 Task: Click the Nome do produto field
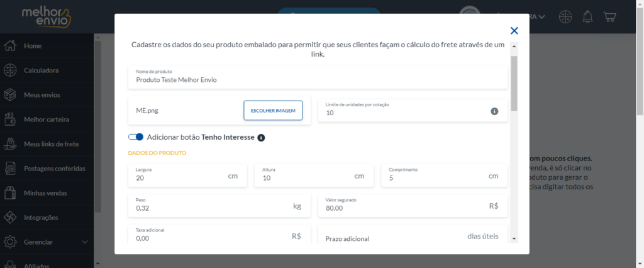coord(318,77)
